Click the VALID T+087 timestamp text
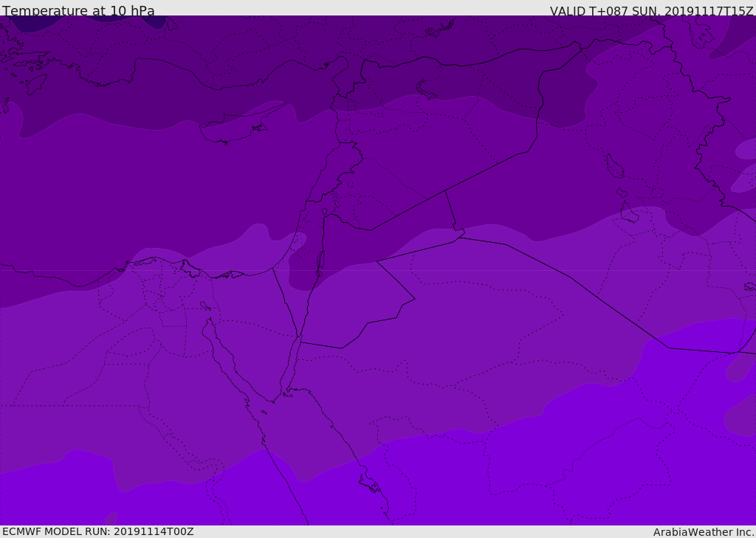This screenshot has width=756, height=538. (x=651, y=11)
